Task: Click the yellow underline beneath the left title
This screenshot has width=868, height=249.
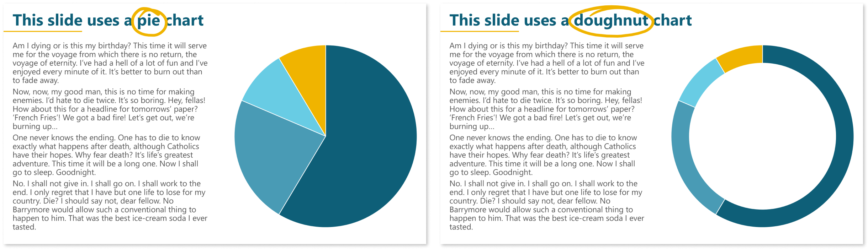Action: [x=43, y=32]
